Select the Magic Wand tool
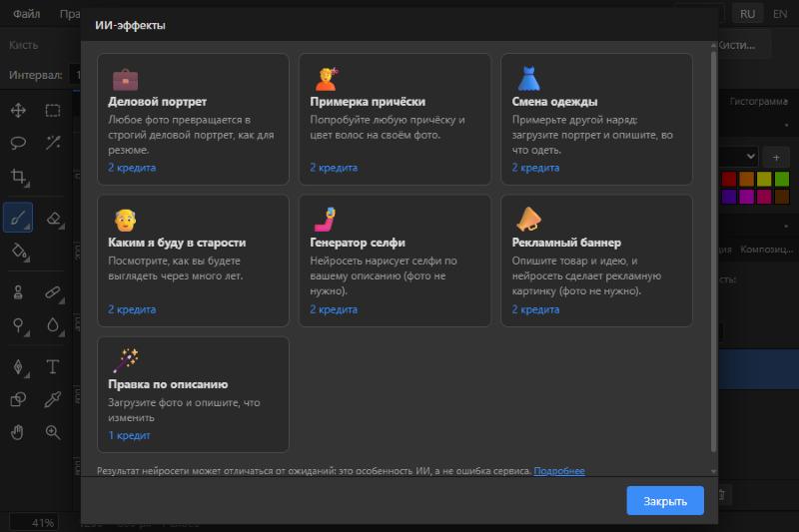Image resolution: width=799 pixels, height=532 pixels. [53, 143]
